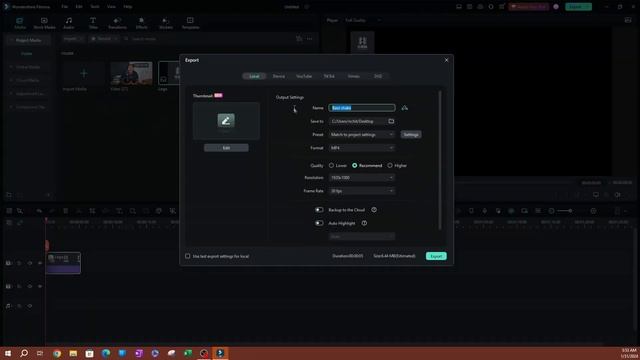Switch to DVD export tab
The image size is (640, 360).
(378, 76)
